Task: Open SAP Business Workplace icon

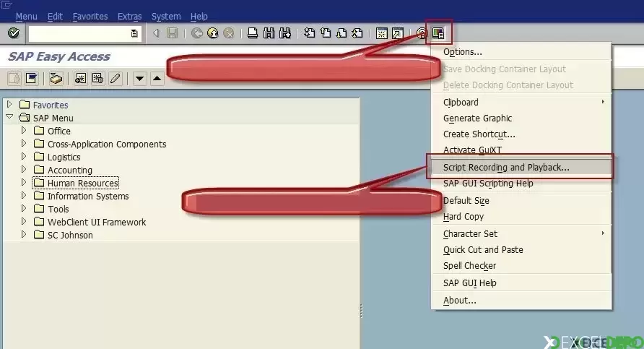Action: [56, 78]
